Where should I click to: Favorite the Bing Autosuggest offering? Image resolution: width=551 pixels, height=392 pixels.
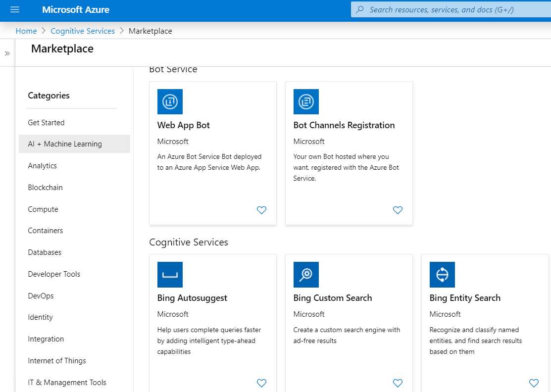261,383
